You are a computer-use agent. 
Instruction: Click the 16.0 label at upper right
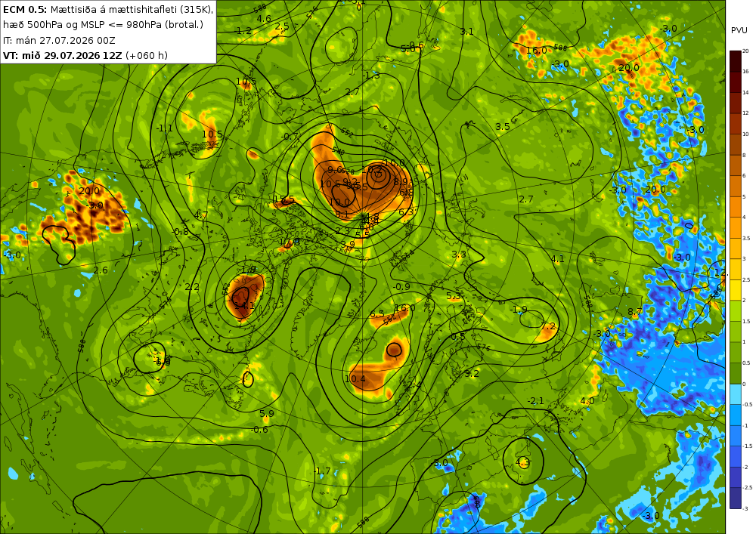[x=537, y=51]
